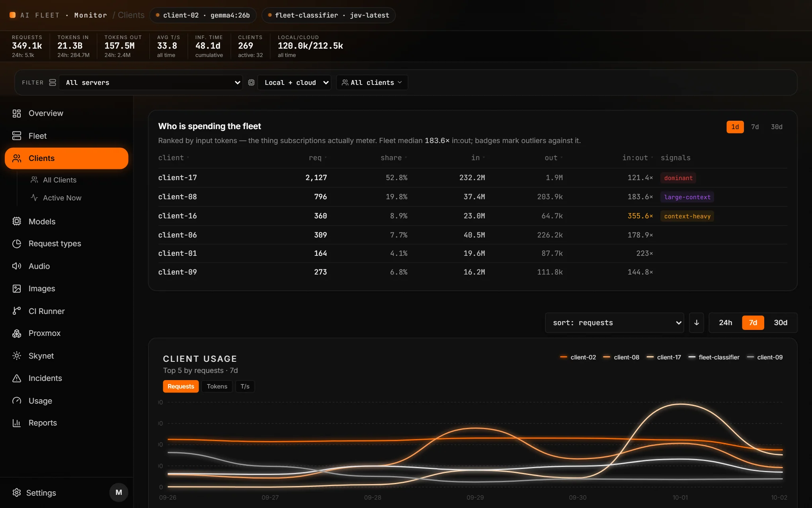Toggle client-17 legend swatch in chart
812x508 pixels.
click(x=650, y=357)
